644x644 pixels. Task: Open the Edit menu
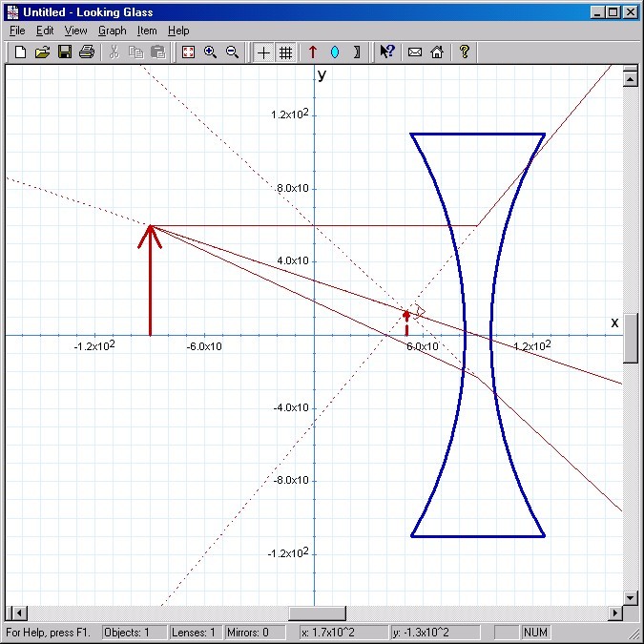(45, 31)
